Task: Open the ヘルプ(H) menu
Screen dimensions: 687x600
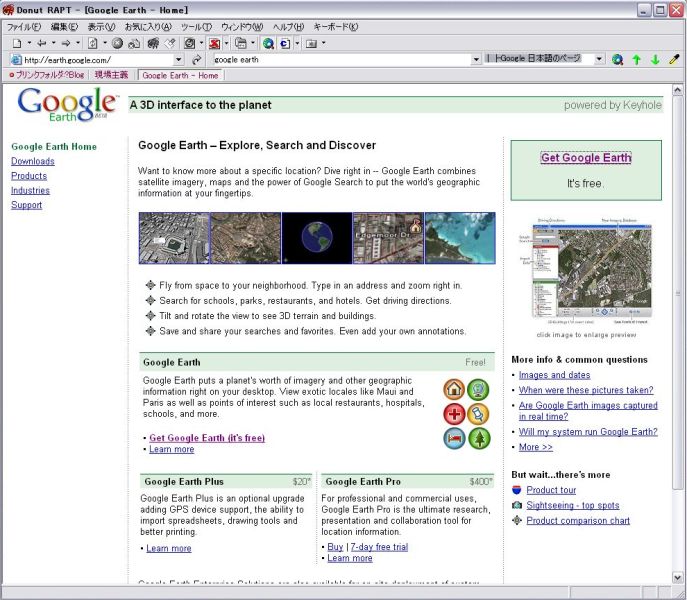Action: pyautogui.click(x=288, y=27)
